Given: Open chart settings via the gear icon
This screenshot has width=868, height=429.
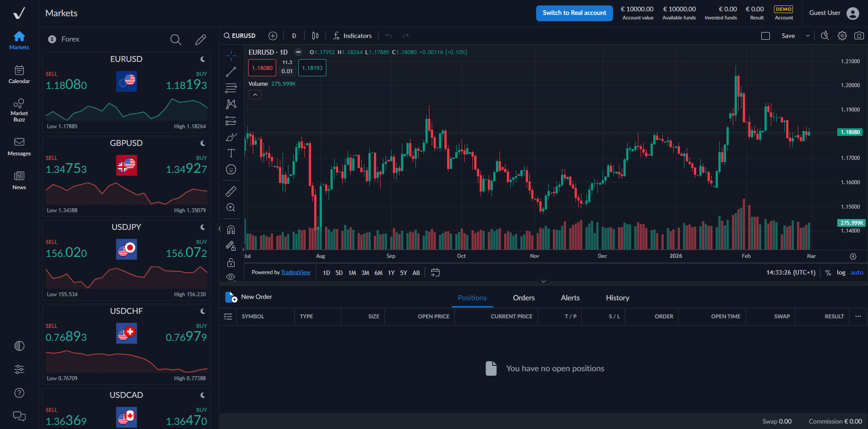Looking at the screenshot, I should coord(842,36).
